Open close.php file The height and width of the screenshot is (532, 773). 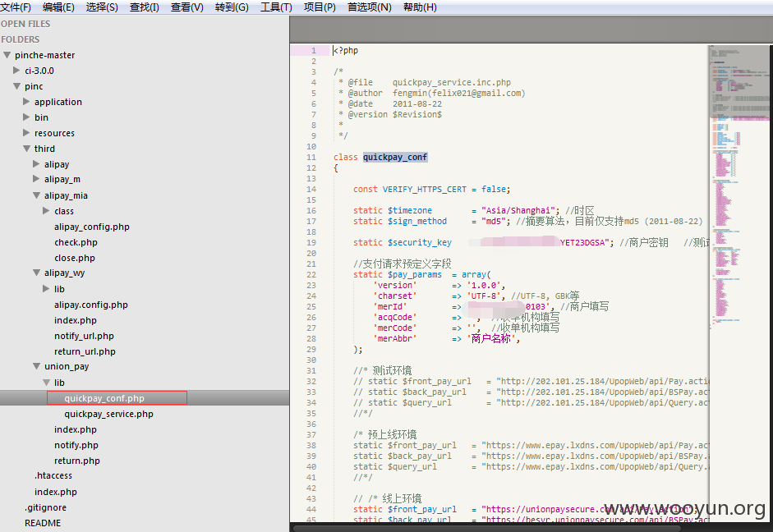[75, 258]
